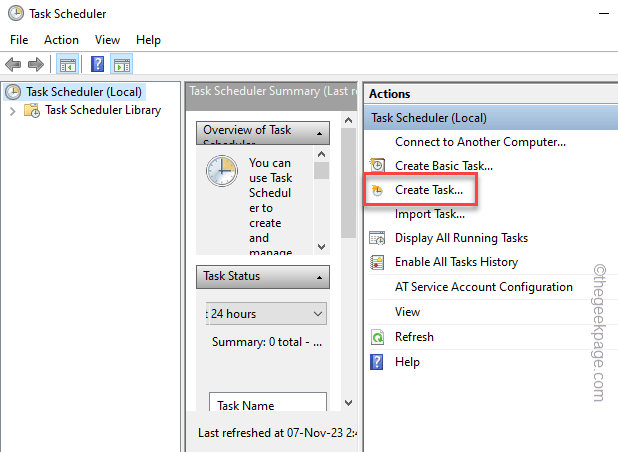The image size is (618, 452).
Task: Click the blue Help toolbar icon
Action: tap(97, 64)
